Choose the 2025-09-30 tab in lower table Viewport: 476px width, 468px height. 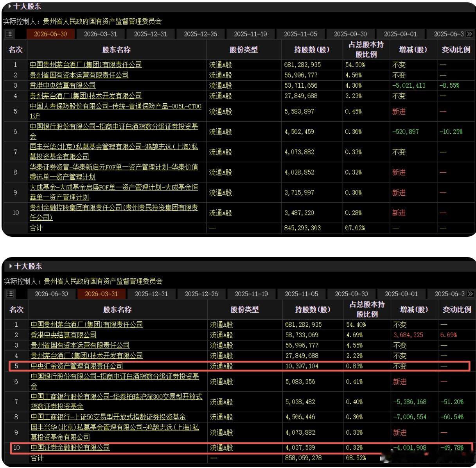(352, 294)
